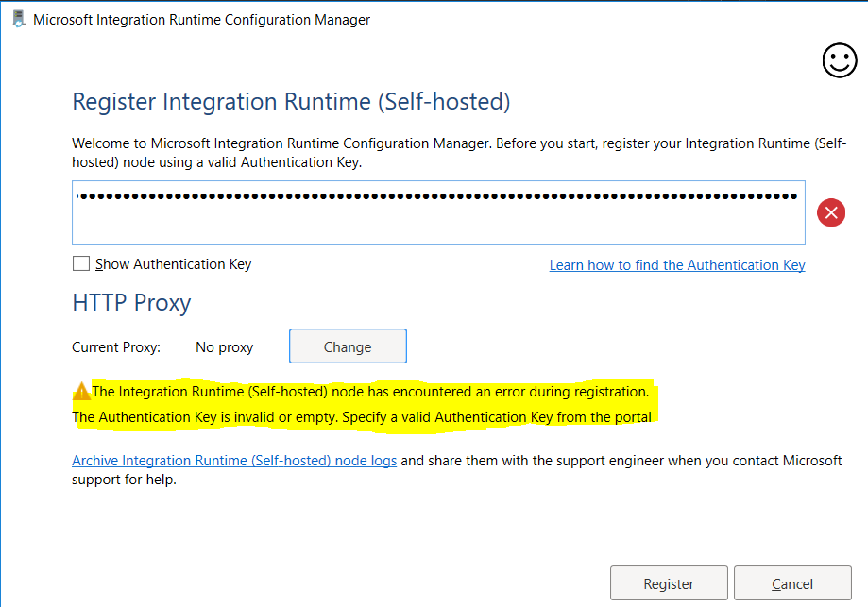Click the 'Authentication Key is invalid or empty' message
Image resolution: width=868 pixels, height=607 pixels.
point(362,417)
